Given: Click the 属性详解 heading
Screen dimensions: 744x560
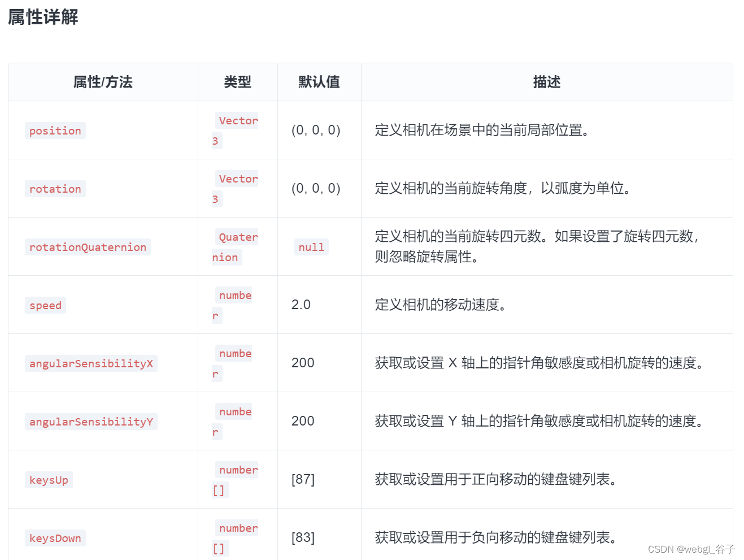Looking at the screenshot, I should (x=43, y=17).
